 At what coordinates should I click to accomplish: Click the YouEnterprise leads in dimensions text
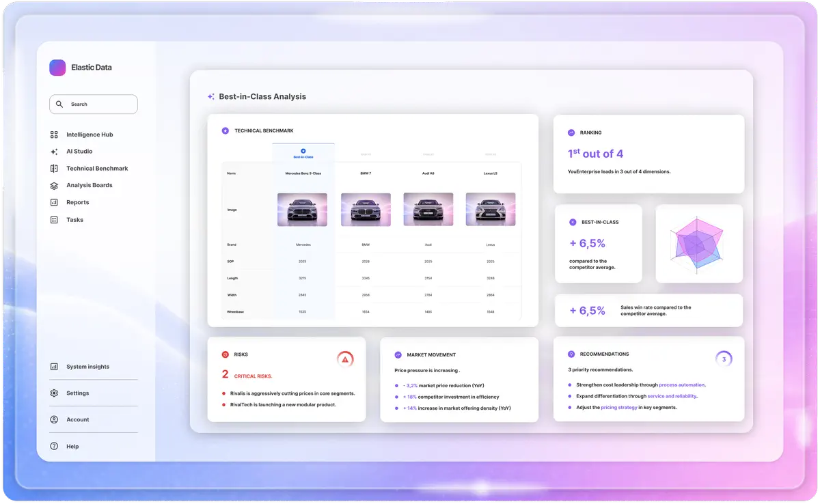point(619,171)
